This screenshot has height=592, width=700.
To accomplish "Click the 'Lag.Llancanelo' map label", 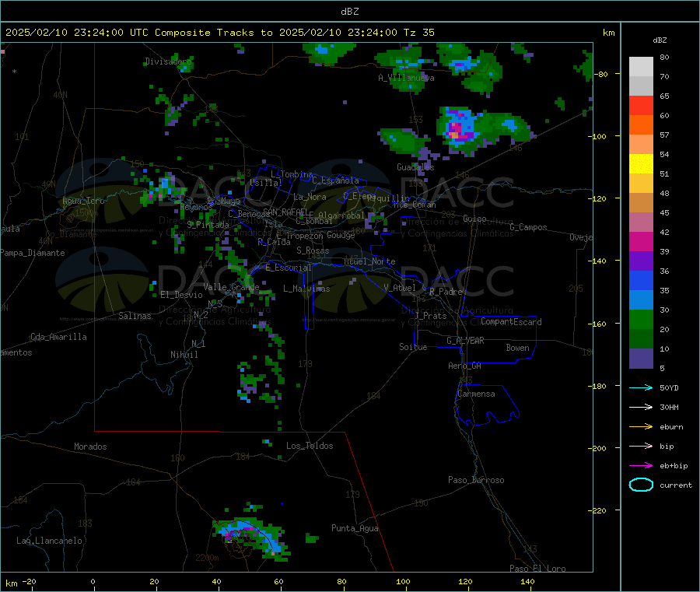I will click(49, 541).
